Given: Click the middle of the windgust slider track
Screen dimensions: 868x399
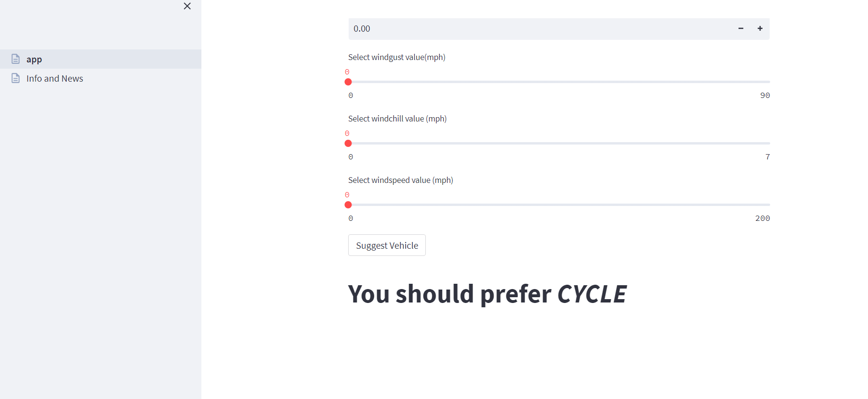Looking at the screenshot, I should click(559, 82).
